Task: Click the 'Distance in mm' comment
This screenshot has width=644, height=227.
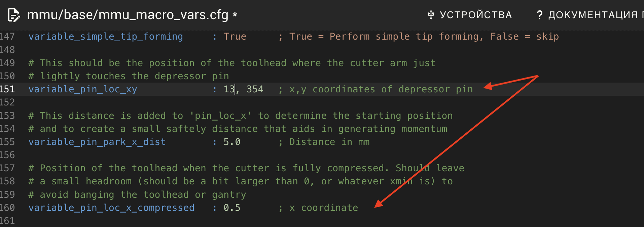Action: [329, 142]
